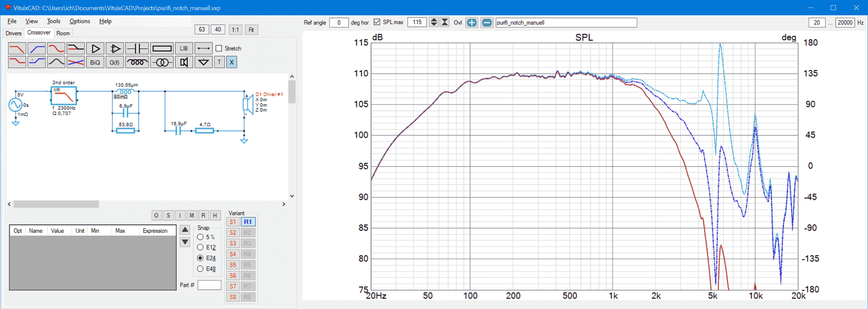Screen dimensions: 868x309
Task: Add the red shelving filter block
Action: pos(17,62)
